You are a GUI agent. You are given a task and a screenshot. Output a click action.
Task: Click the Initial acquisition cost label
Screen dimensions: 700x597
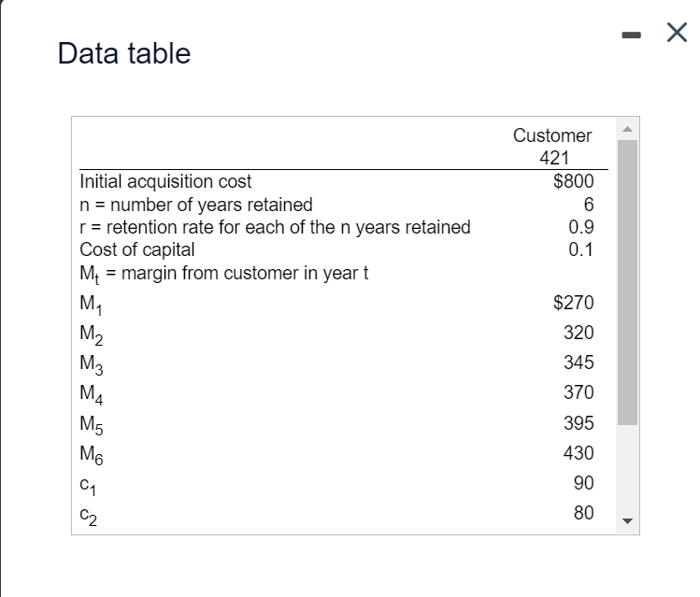pyautogui.click(x=166, y=181)
